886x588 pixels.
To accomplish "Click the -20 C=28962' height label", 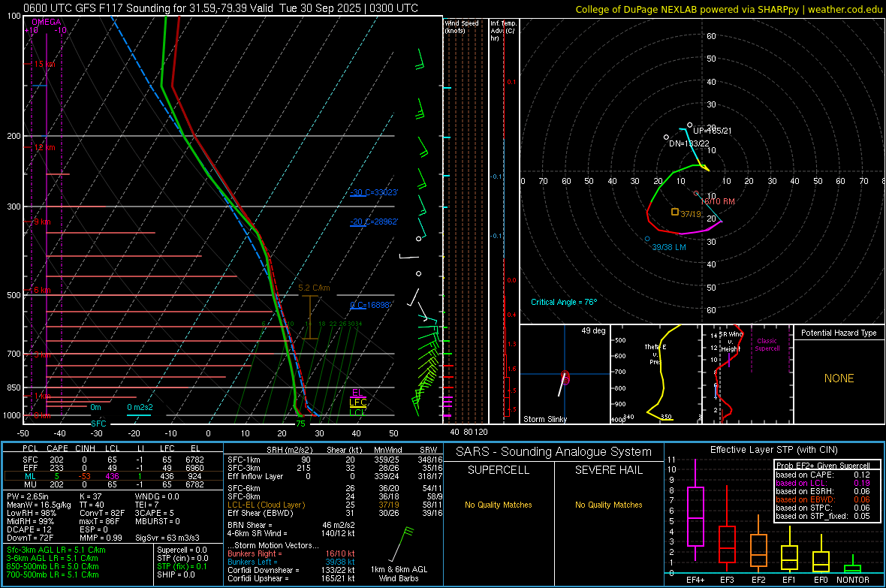I will point(374,222).
